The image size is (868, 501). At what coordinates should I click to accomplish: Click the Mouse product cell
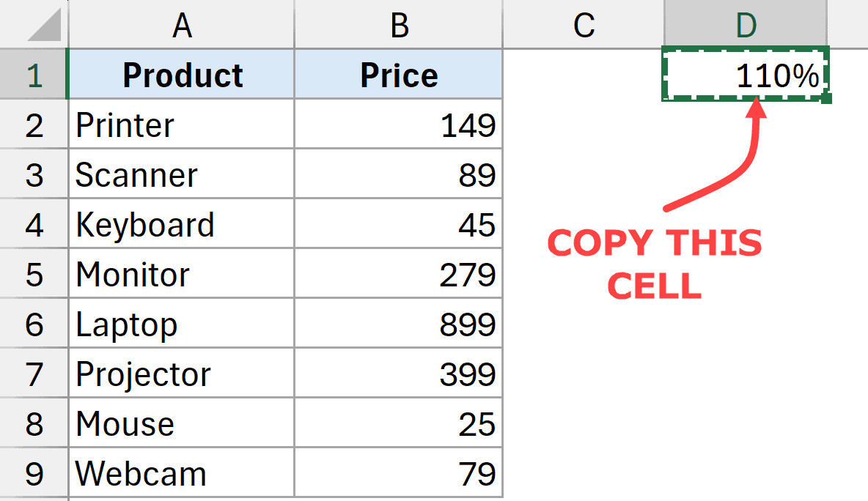[x=182, y=424]
